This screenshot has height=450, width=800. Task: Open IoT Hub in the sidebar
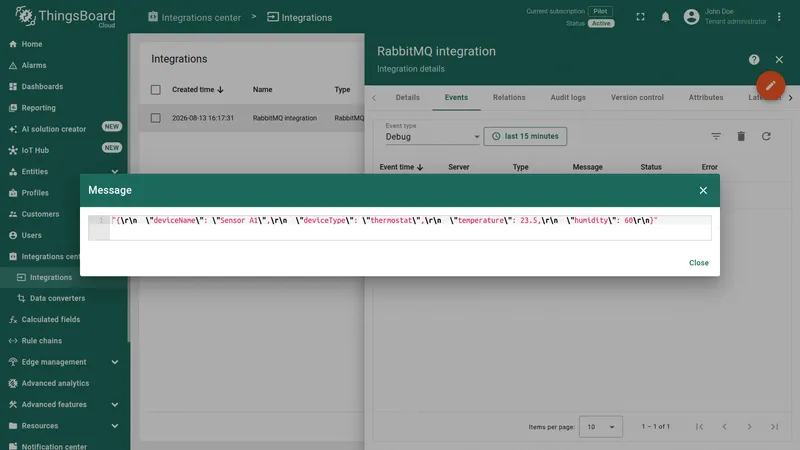(35, 151)
